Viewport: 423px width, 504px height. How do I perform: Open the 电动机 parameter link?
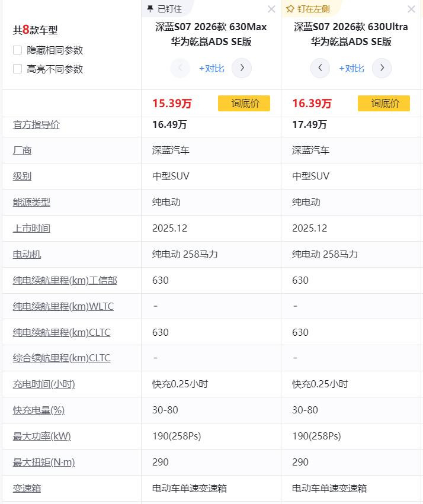point(27,254)
